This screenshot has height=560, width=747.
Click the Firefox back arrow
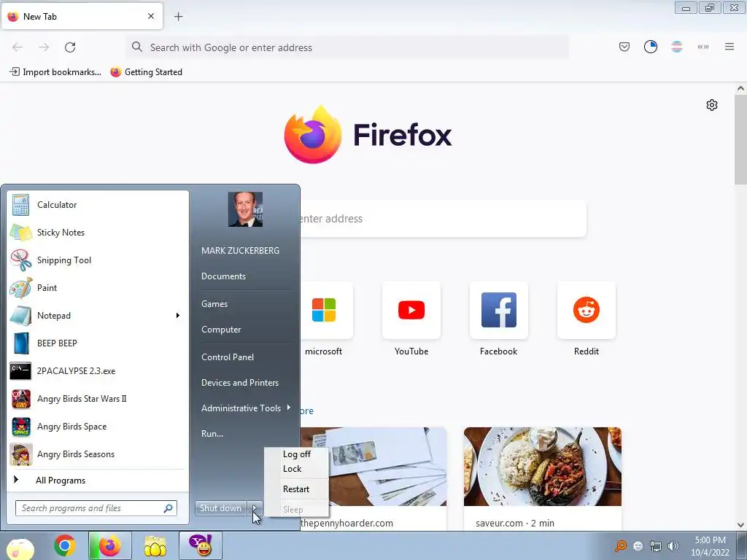click(x=18, y=47)
